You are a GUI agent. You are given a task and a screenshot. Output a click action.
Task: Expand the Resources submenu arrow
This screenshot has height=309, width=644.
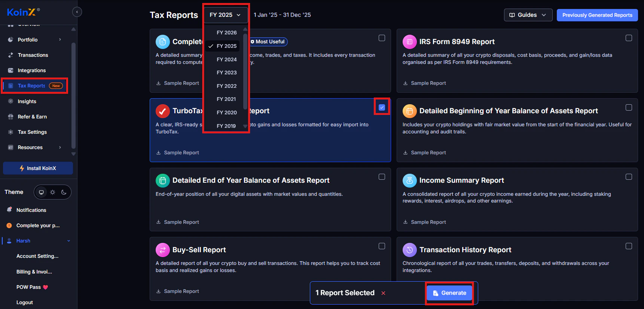[x=60, y=147]
